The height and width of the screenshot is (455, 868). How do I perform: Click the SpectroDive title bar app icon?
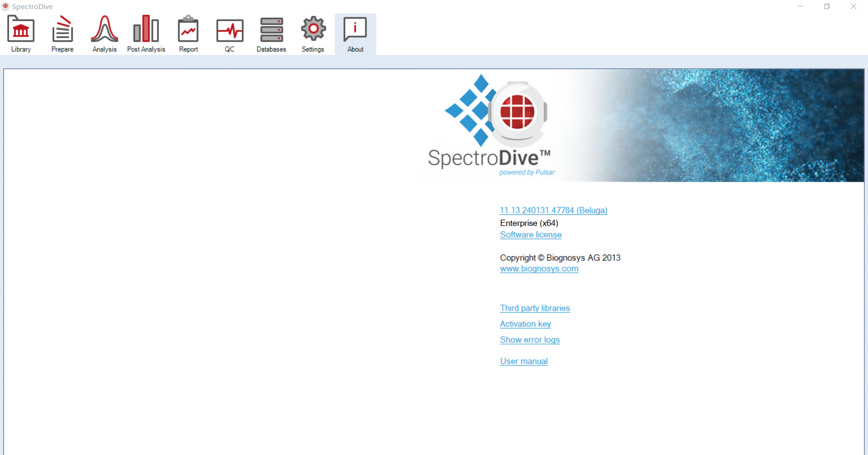click(x=5, y=6)
